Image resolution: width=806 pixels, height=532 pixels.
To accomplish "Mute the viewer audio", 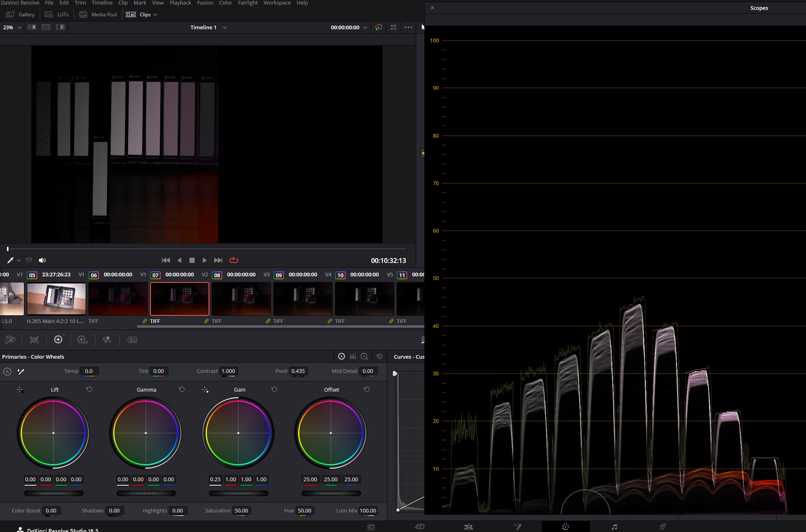I will [x=42, y=260].
